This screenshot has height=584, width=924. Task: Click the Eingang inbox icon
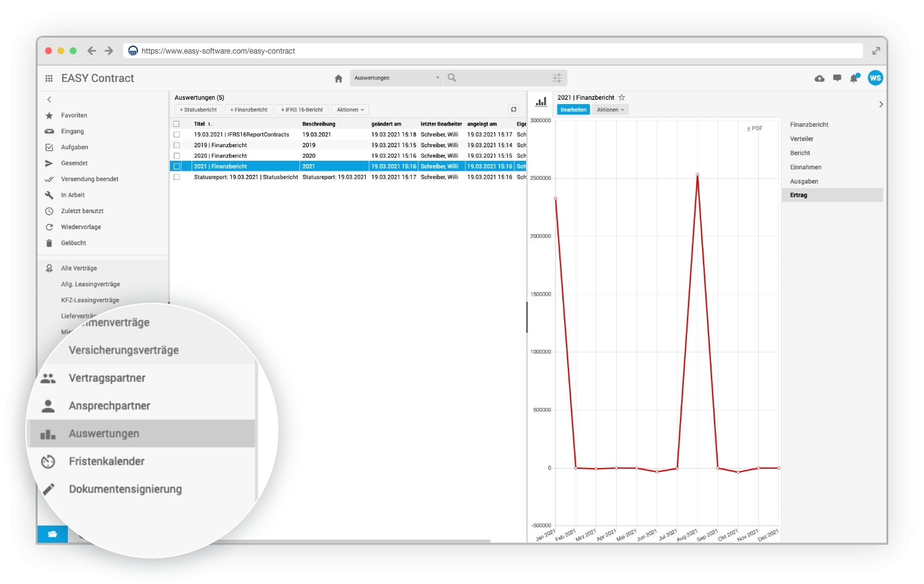(x=49, y=131)
